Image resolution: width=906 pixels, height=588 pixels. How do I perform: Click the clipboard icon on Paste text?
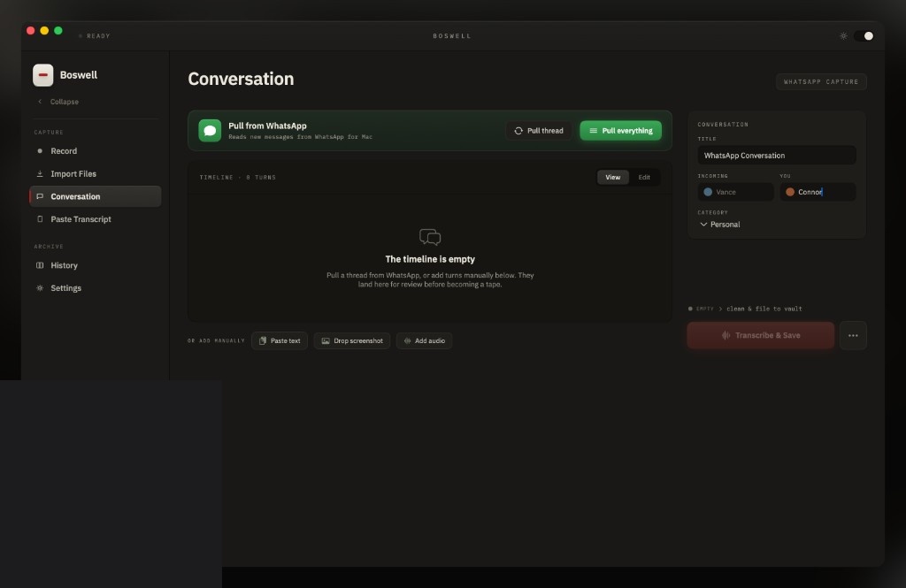(x=263, y=340)
